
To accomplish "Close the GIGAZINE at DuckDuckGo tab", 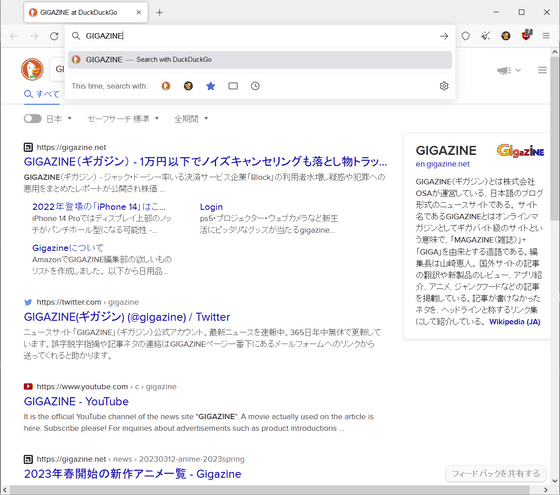I will [x=139, y=12].
